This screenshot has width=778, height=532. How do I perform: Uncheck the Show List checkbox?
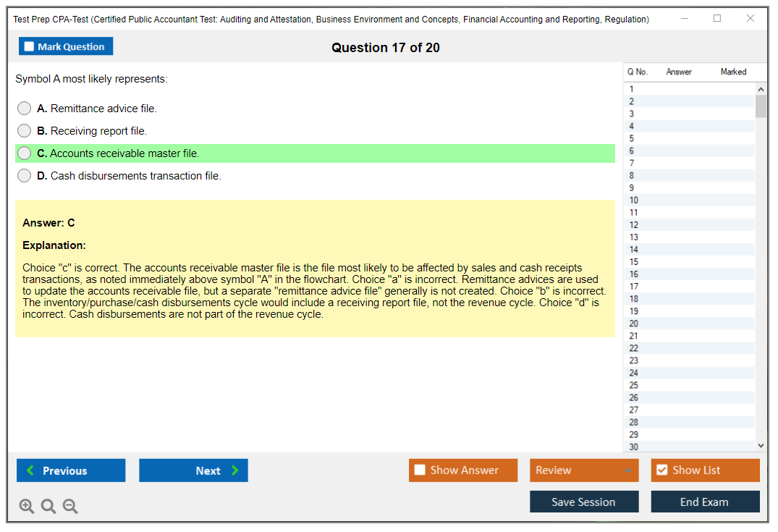661,470
